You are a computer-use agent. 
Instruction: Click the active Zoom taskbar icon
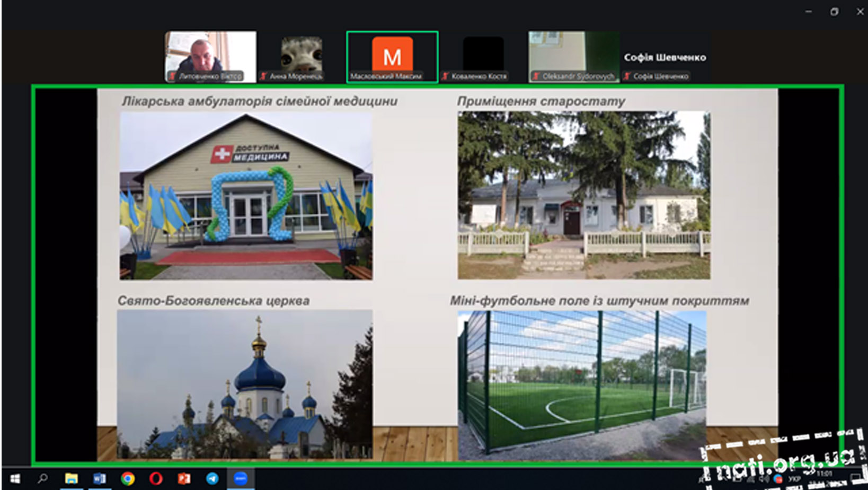pyautogui.click(x=241, y=479)
